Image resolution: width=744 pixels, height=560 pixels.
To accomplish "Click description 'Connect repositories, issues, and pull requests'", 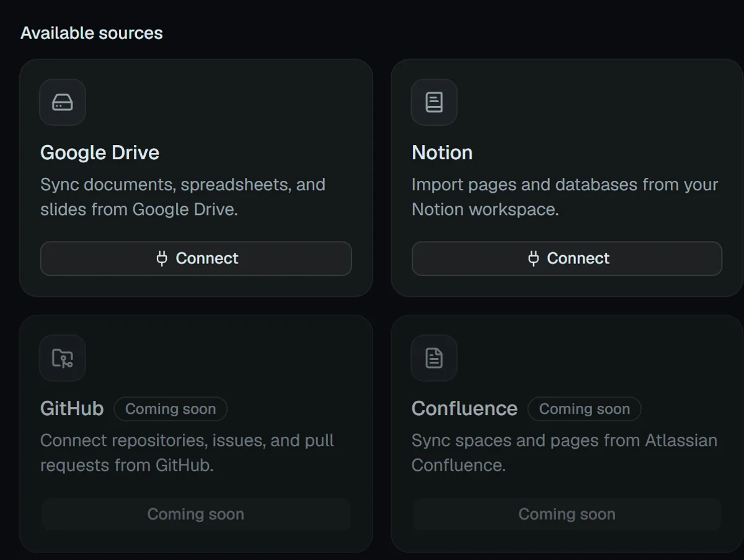I will click(187, 453).
